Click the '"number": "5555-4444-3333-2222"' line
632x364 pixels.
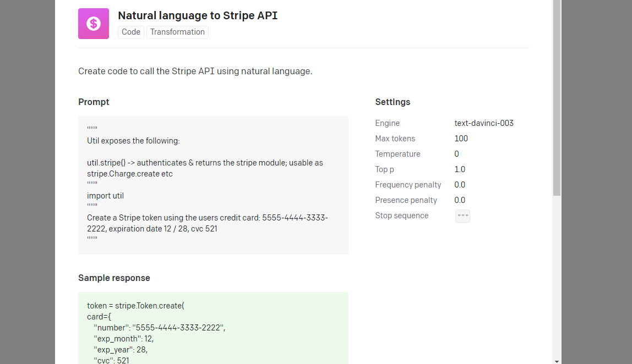(160, 328)
